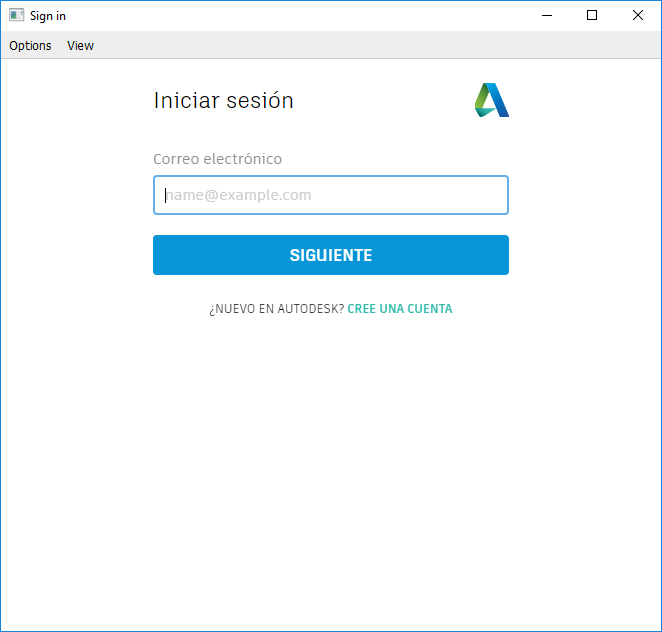Open the View menu
The width and height of the screenshot is (662, 632).
click(x=80, y=45)
